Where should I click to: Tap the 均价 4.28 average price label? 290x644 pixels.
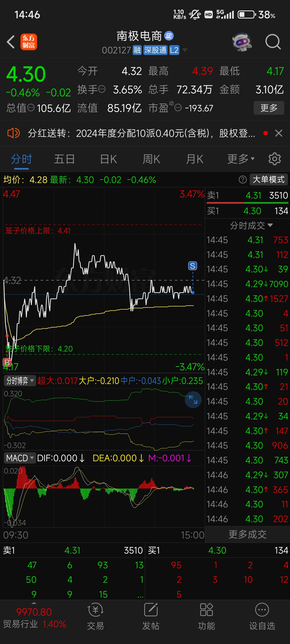(25, 180)
